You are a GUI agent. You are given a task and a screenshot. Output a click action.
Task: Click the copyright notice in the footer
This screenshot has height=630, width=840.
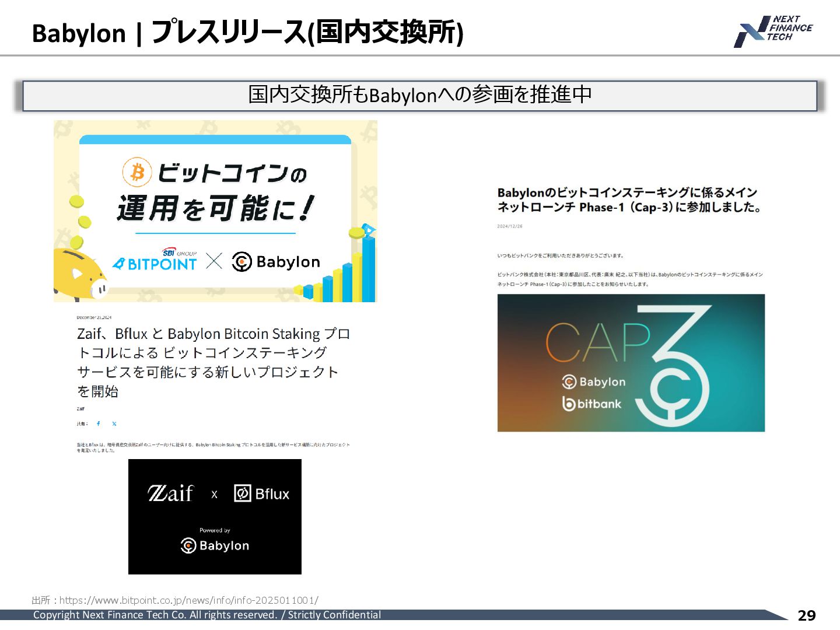click(207, 615)
